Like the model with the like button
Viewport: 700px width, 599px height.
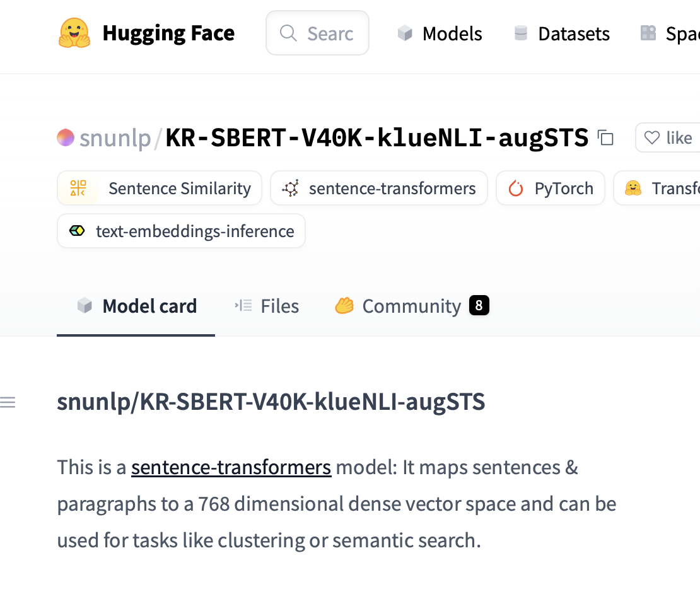(668, 138)
